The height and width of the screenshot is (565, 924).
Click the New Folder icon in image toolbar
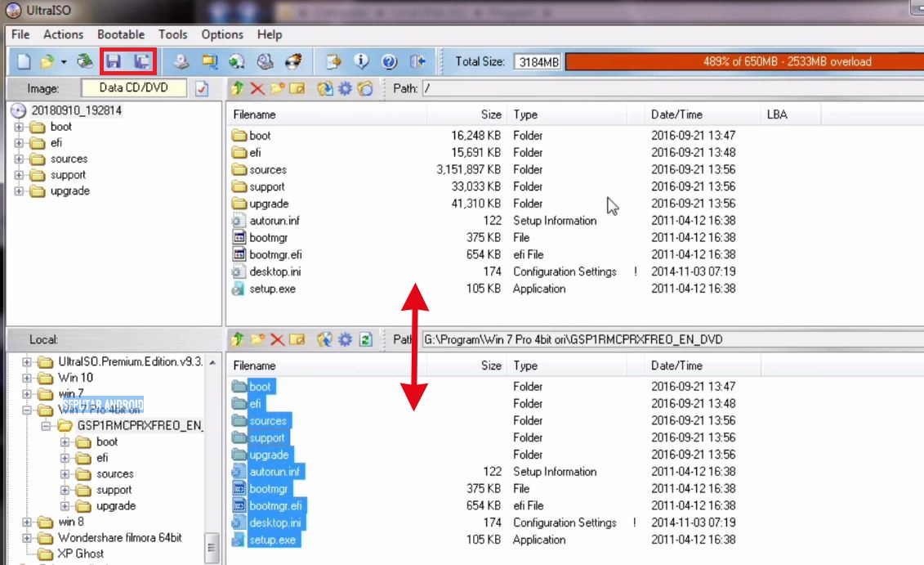click(277, 88)
